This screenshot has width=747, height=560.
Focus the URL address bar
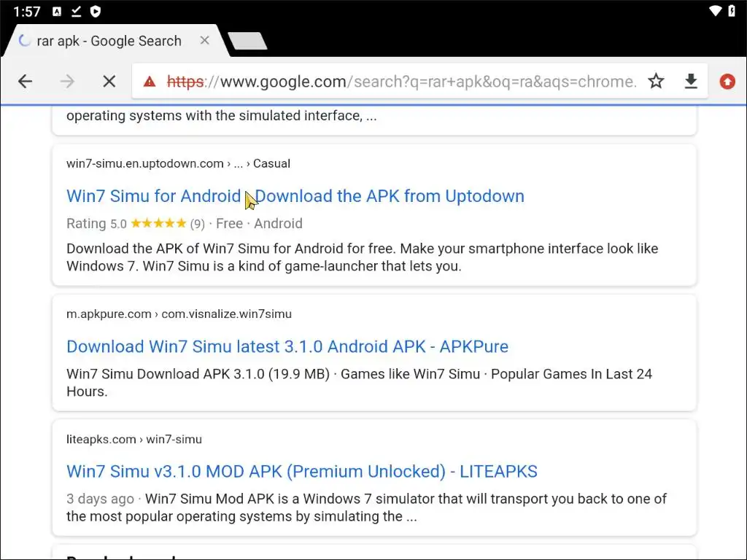point(402,82)
